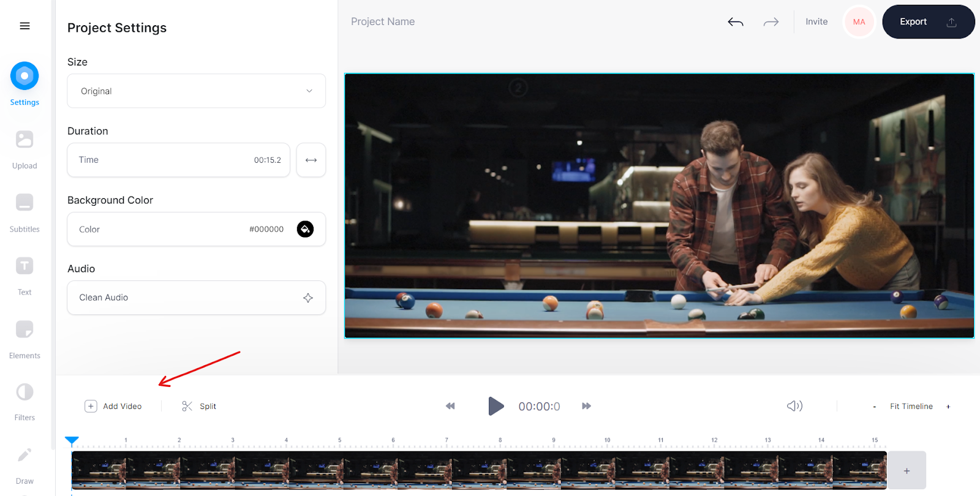980x496 pixels.
Task: Open the Filters sidebar panel
Action: (24, 401)
